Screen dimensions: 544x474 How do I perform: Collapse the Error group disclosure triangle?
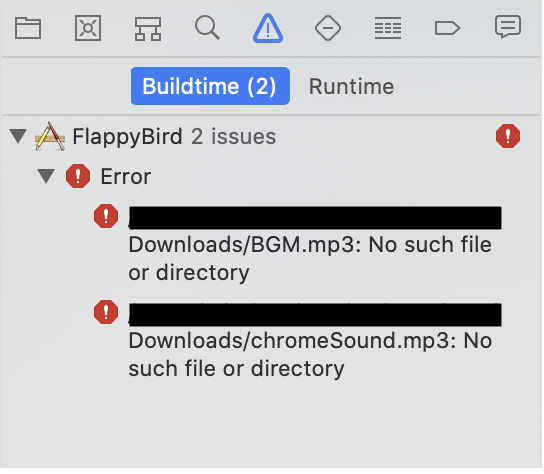click(46, 176)
